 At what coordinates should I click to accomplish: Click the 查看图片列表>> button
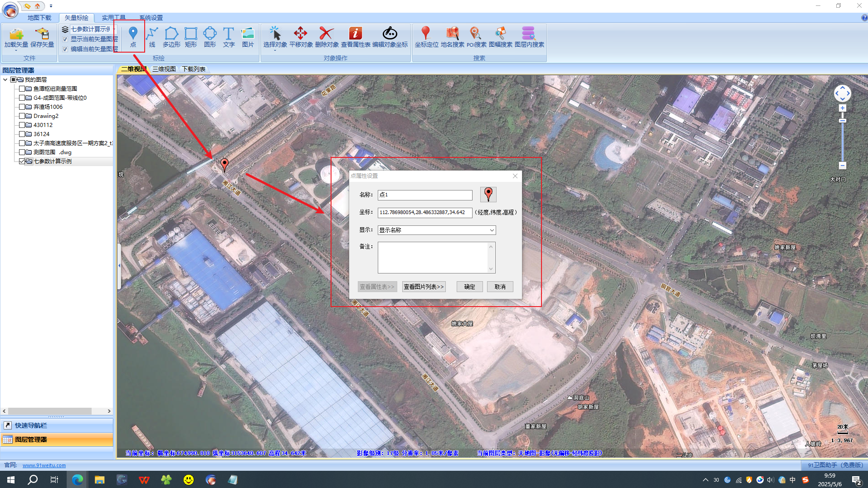pos(424,287)
